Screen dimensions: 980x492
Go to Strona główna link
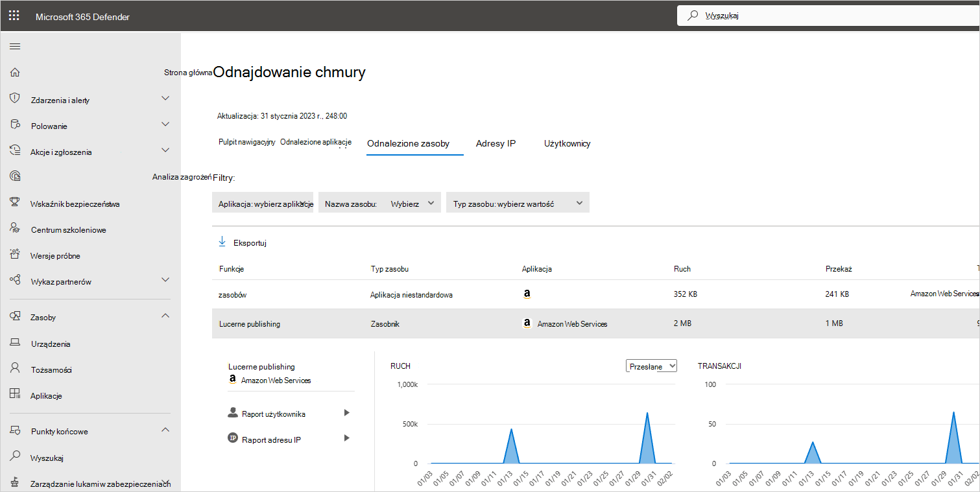pos(188,73)
